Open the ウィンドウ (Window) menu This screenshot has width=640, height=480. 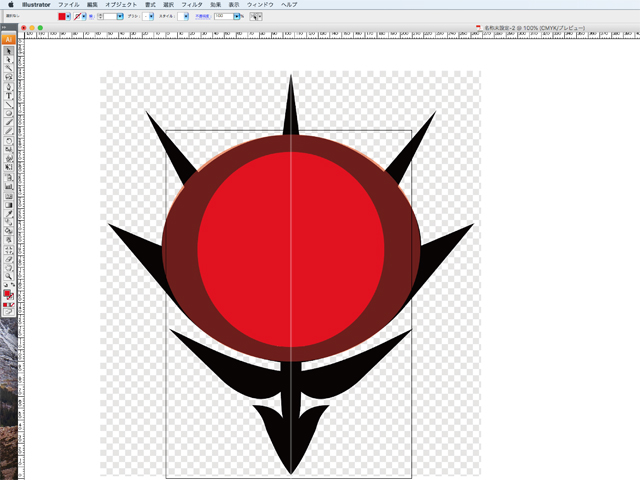(x=260, y=4)
